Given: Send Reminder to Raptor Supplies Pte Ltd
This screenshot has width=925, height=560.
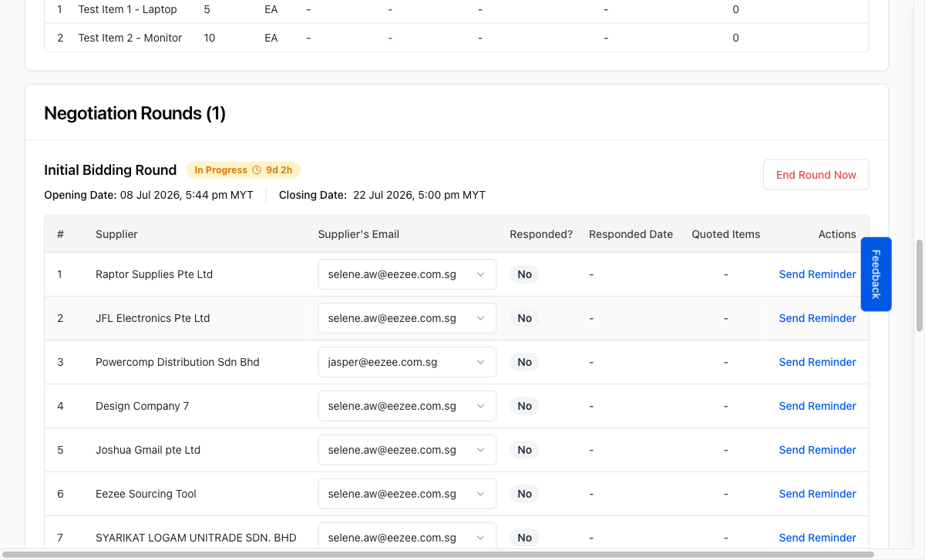Looking at the screenshot, I should point(817,274).
